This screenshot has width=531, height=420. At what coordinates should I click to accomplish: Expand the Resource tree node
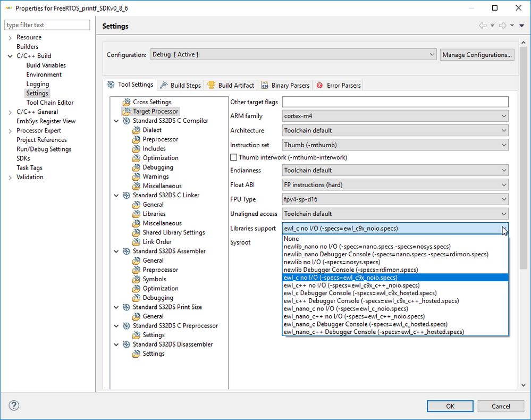tap(10, 38)
